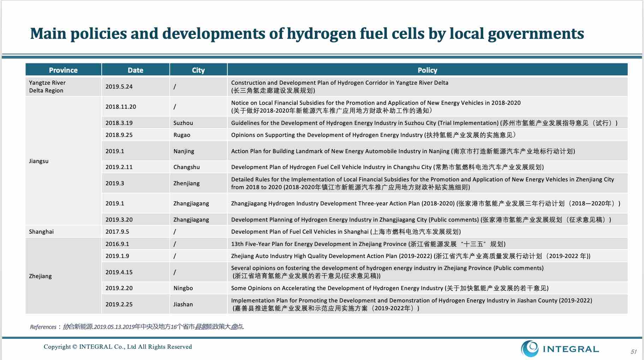This screenshot has height=360, width=644.
Task: Click the Changshu Fuel Cell Vehicle Development Plan
Action: (x=387, y=167)
